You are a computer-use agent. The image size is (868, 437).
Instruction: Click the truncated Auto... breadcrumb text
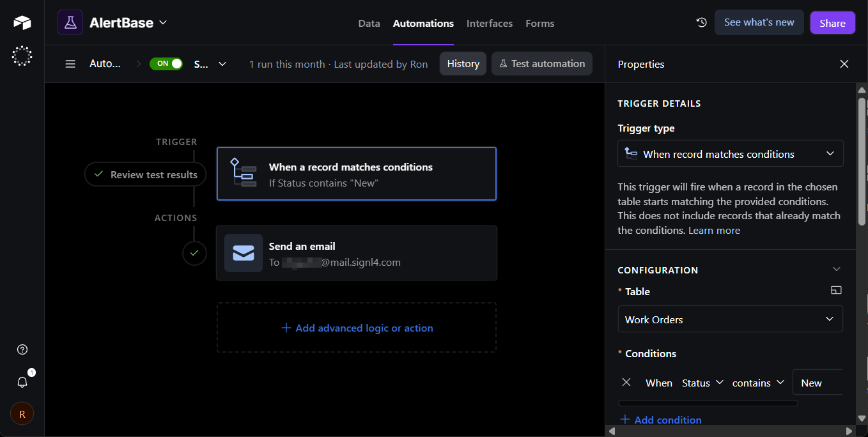pos(105,64)
